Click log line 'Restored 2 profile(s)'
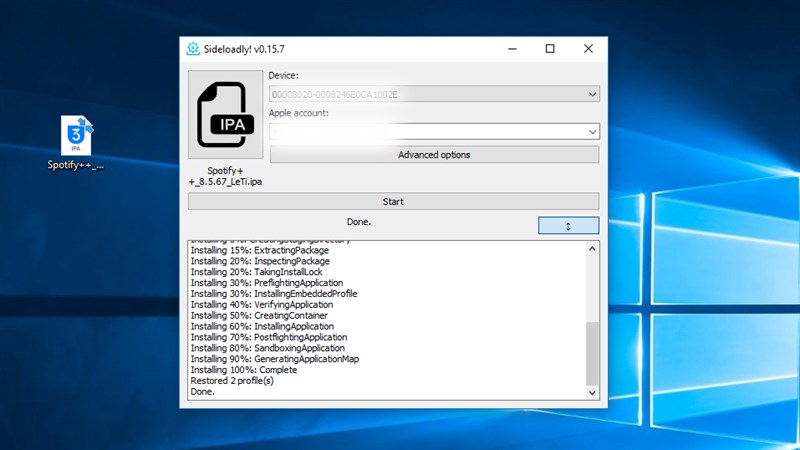The height and width of the screenshot is (450, 800). 232,381
